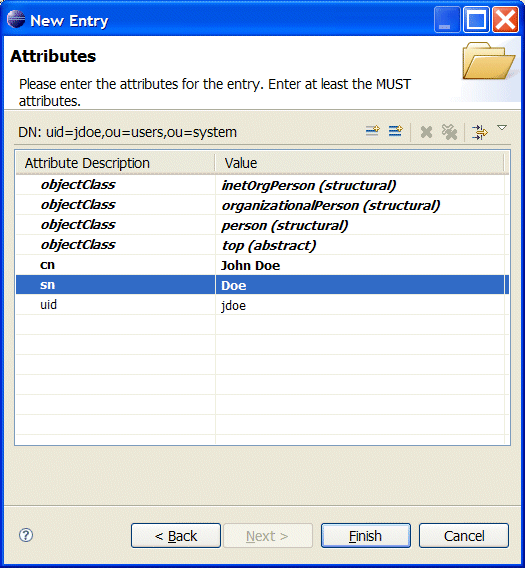Close the New Entry dialog window
Viewport: 525px width, 568px height.
click(x=505, y=19)
